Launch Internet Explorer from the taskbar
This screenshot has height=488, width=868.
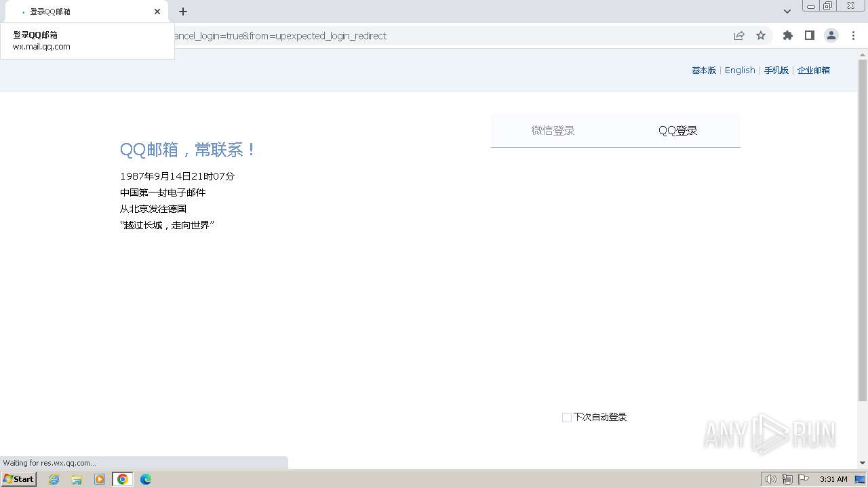point(54,479)
